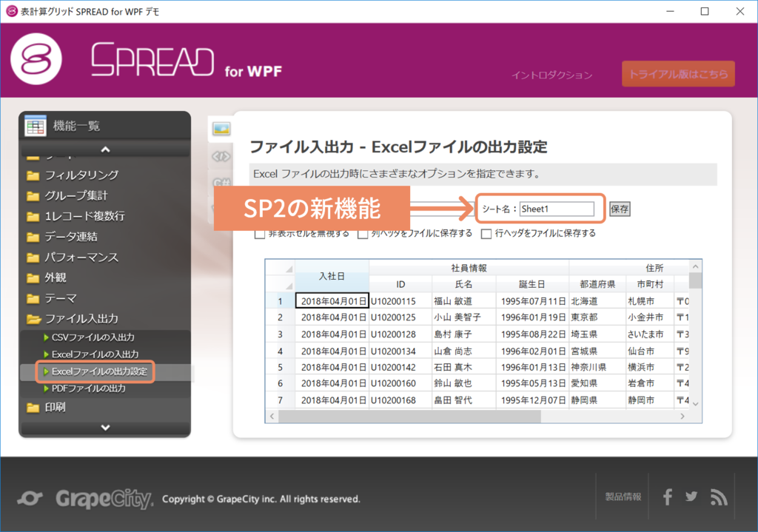Click the grid's scroll right arrow
This screenshot has height=532, width=758.
[682, 416]
